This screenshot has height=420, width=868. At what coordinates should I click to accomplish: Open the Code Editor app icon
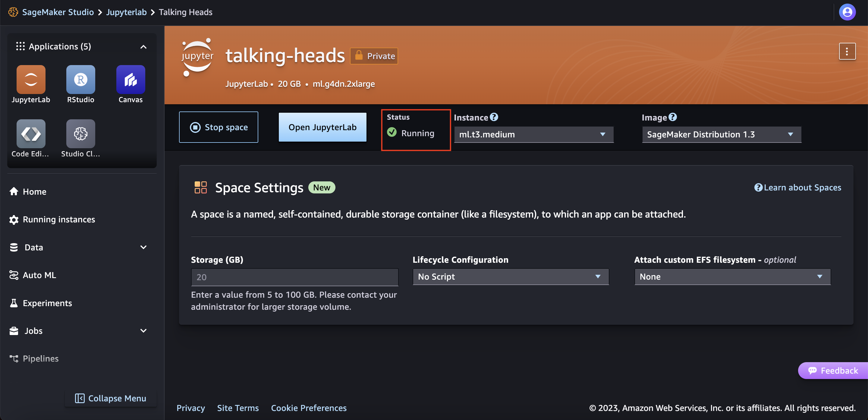pos(31,134)
